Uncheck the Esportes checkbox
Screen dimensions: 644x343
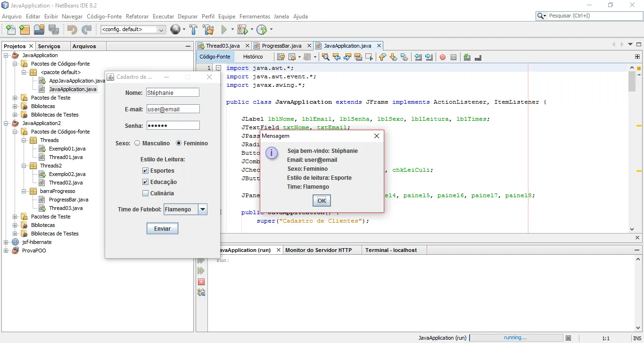(146, 171)
